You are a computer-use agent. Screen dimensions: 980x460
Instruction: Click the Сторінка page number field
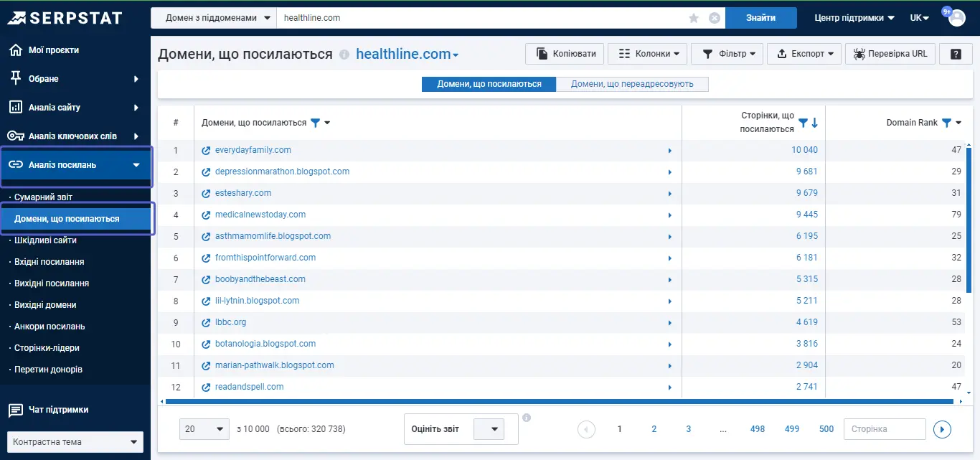[x=885, y=429]
